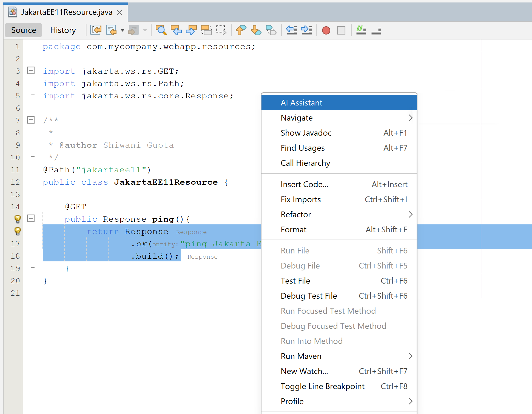Click Shift Line Left icon
The height and width of the screenshot is (414, 532).
click(x=291, y=30)
